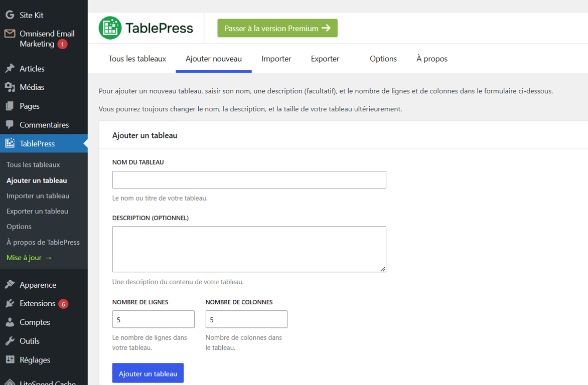Screen dimensions: 588x385
Task: Open Tous les tableaux submenu link
Action: pyautogui.click(x=33, y=164)
